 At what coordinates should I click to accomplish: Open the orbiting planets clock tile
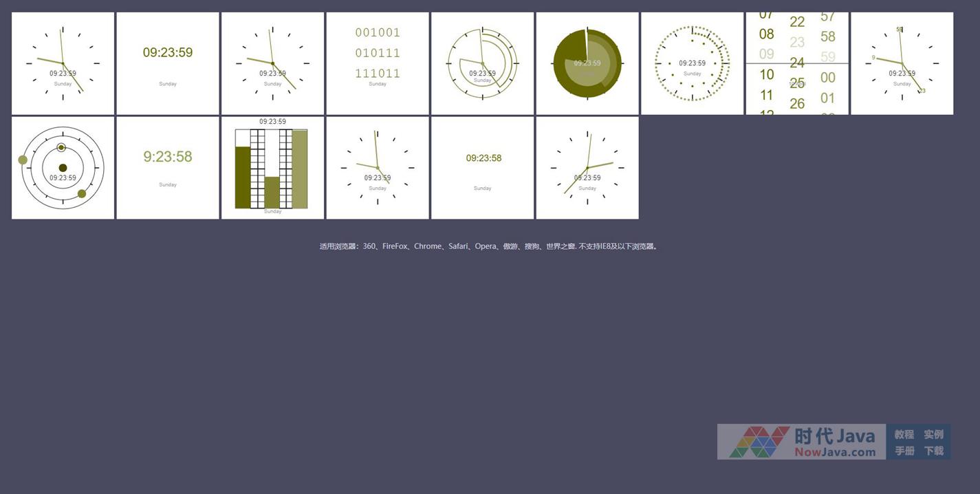pyautogui.click(x=63, y=168)
